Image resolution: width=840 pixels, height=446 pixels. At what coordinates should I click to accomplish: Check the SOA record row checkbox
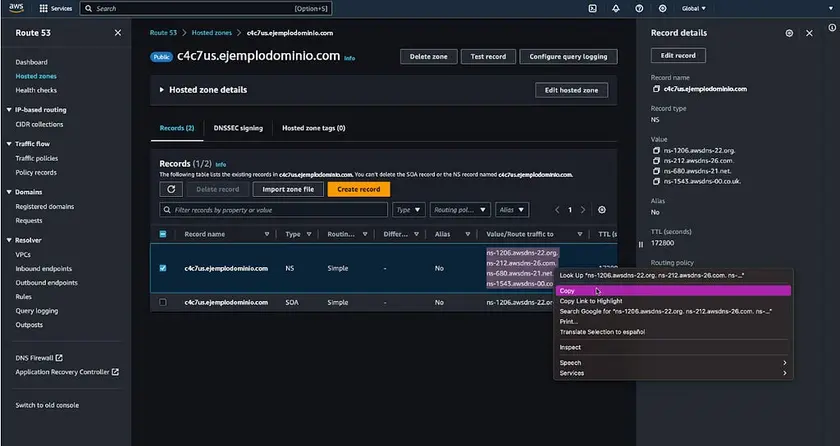[163, 303]
